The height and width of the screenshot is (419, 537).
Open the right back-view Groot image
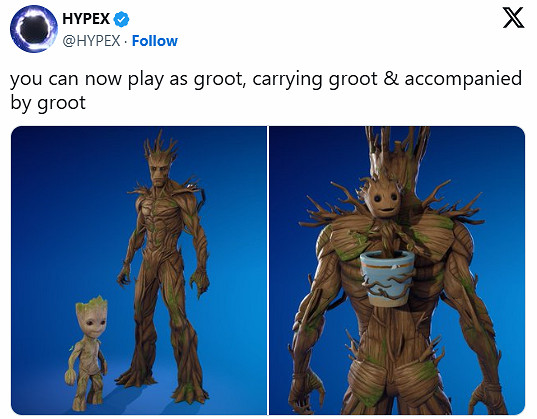[x=397, y=270]
